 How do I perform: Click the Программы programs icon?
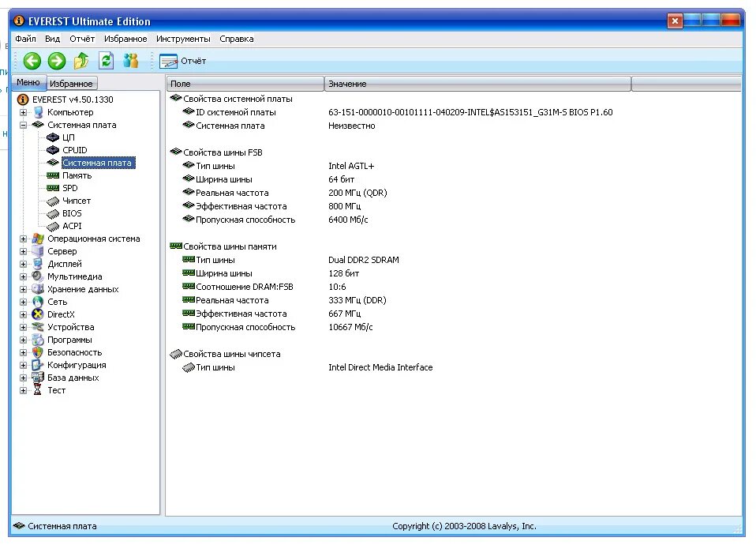point(38,340)
